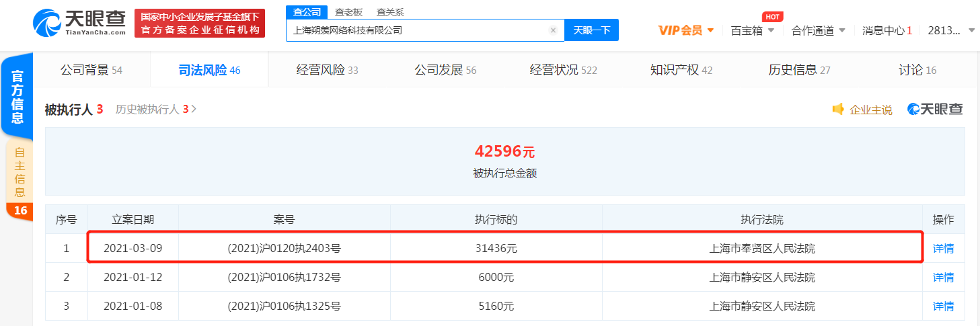Click the 天眼查 watermark logo beside 企业主说
980x326 pixels.
(x=935, y=109)
